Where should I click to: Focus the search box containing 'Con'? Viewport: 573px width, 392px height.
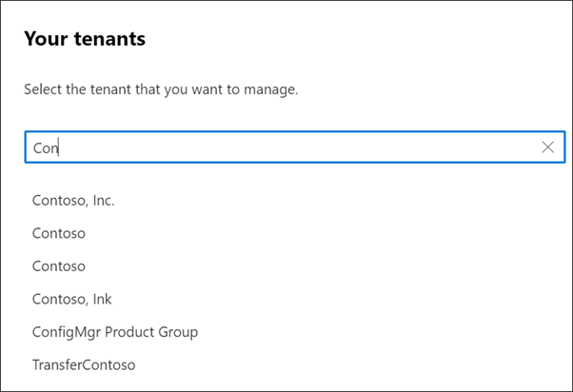[286, 147]
